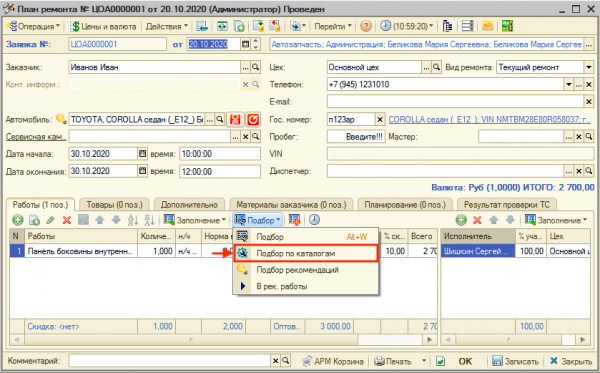
Task: Switch to the Товары (0 поз.) tab
Action: click(x=114, y=205)
